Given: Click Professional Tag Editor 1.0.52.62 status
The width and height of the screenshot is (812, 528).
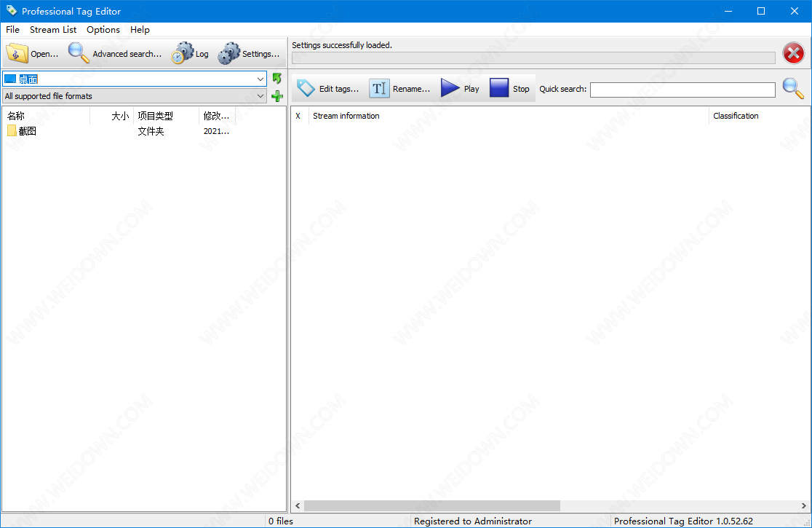Looking at the screenshot, I should click(x=683, y=521).
